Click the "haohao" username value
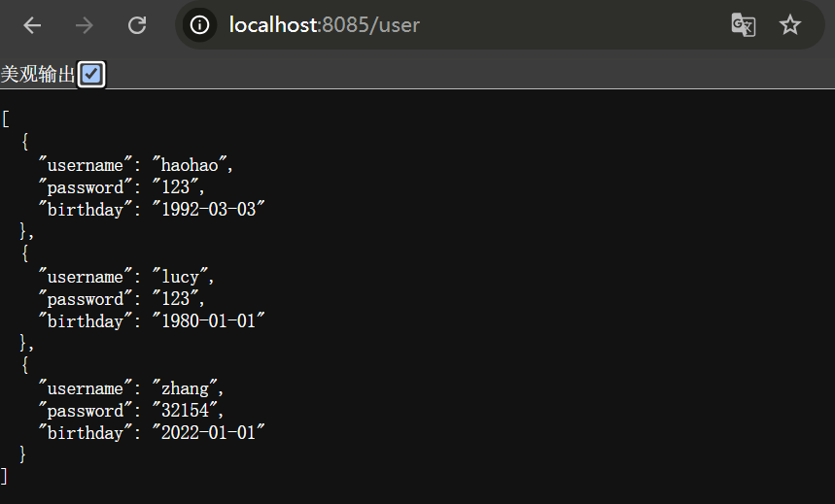 click(190, 165)
